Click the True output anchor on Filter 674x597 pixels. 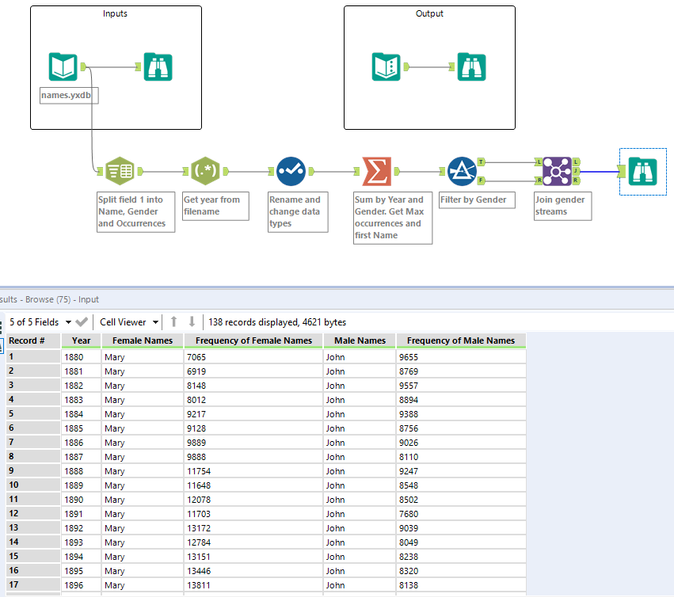482,161
